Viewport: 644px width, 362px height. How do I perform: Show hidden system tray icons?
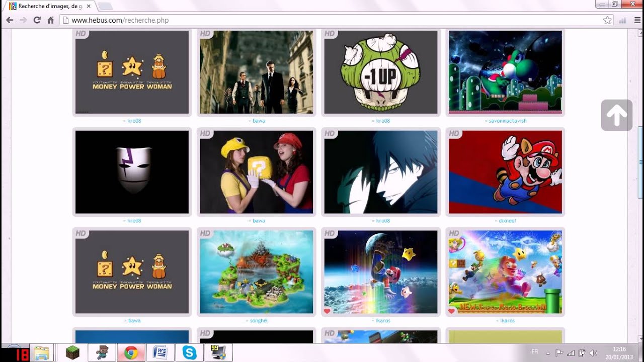coord(547,353)
